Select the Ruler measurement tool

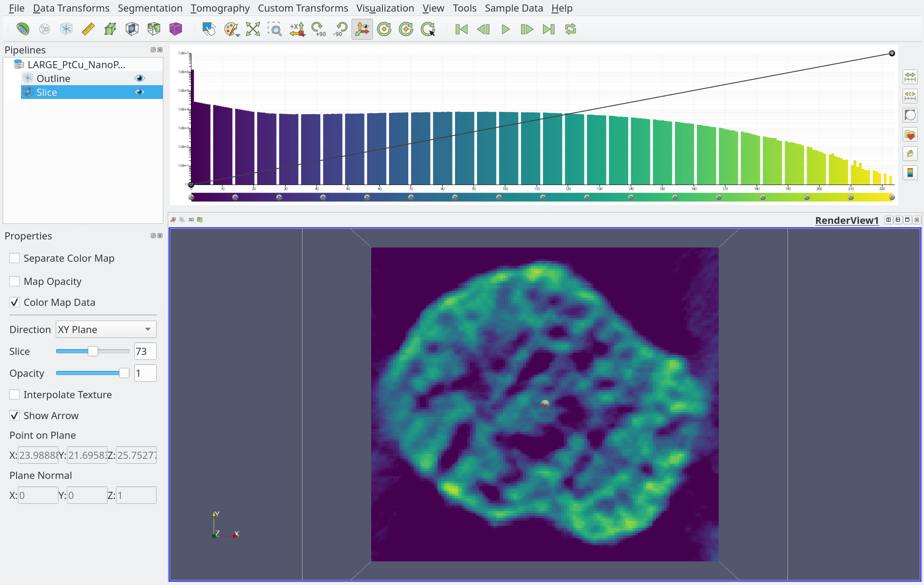pyautogui.click(x=88, y=29)
